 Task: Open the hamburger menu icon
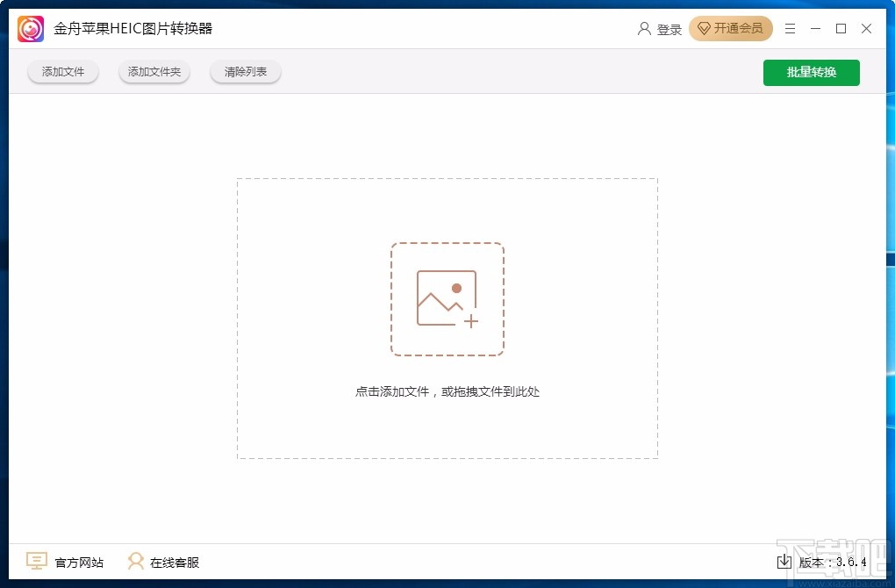coord(789,28)
